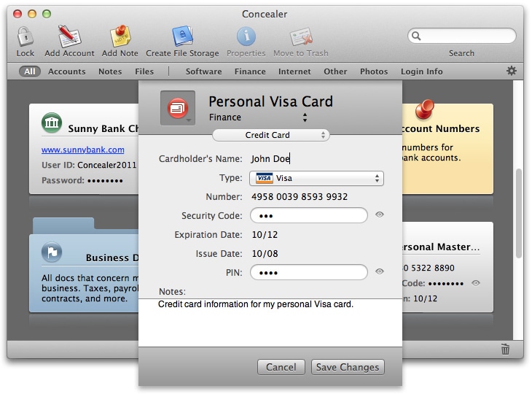
Task: Click the Security Code input field
Action: 309,215
